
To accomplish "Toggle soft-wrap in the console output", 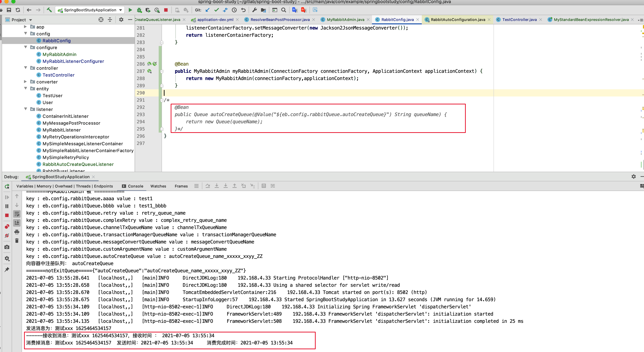I will 17,214.
